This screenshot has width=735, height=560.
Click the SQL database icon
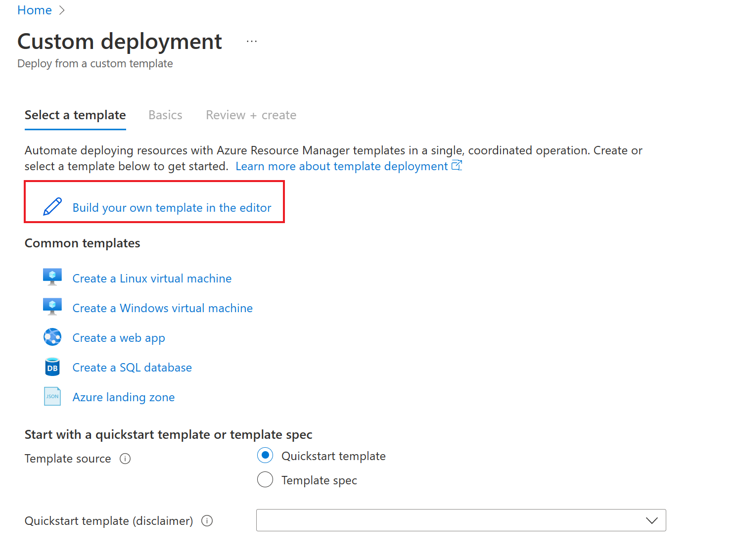(52, 367)
